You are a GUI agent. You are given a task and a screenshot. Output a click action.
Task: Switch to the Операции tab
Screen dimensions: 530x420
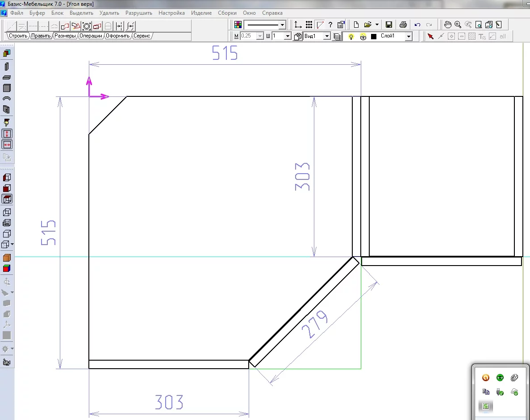point(91,36)
